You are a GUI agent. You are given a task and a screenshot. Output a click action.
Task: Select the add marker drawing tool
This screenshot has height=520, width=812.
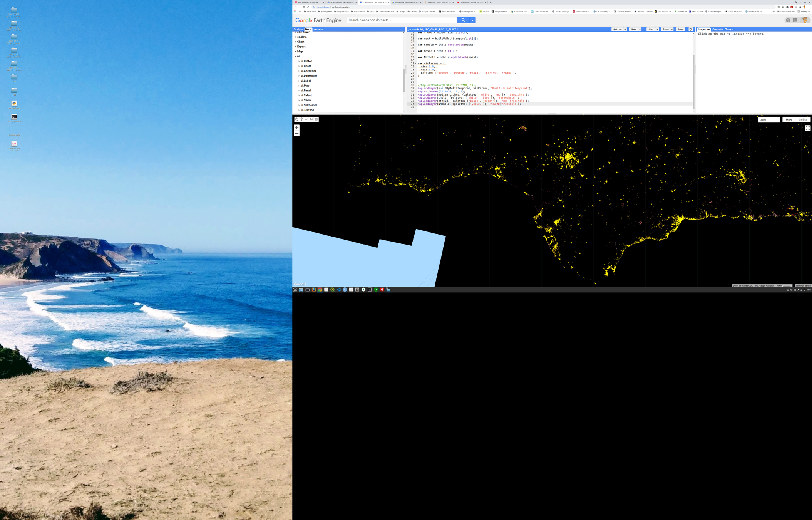click(x=301, y=119)
